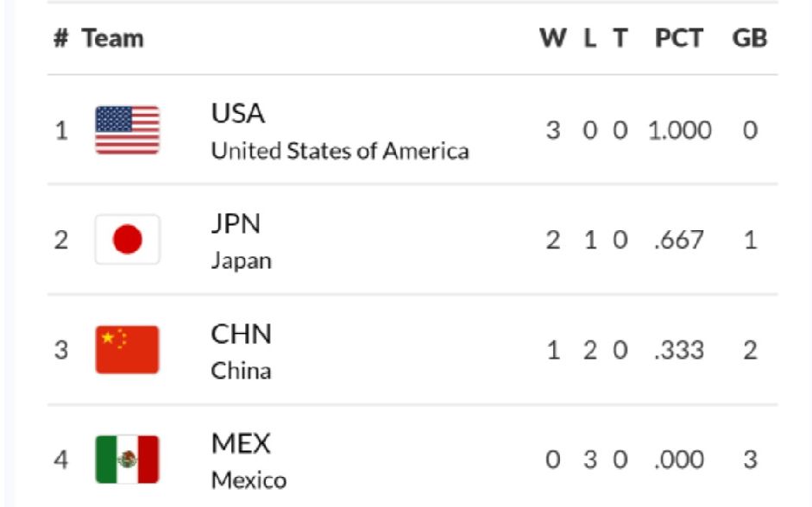Open the USA team link
This screenshot has height=507, width=812.
pos(238,114)
